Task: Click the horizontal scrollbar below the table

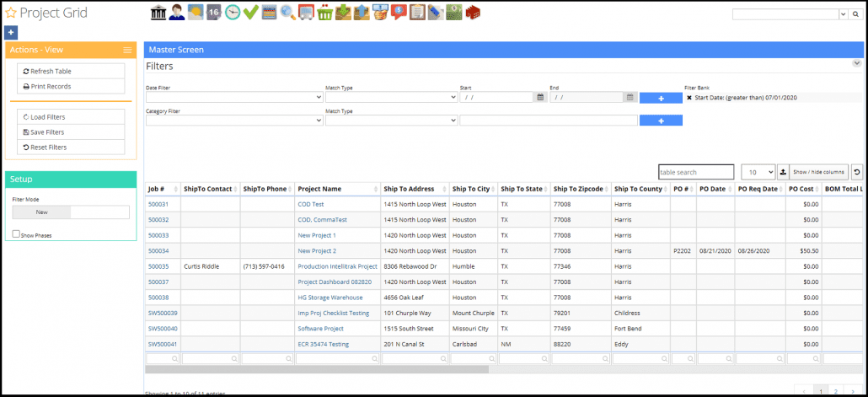Action: point(316,369)
